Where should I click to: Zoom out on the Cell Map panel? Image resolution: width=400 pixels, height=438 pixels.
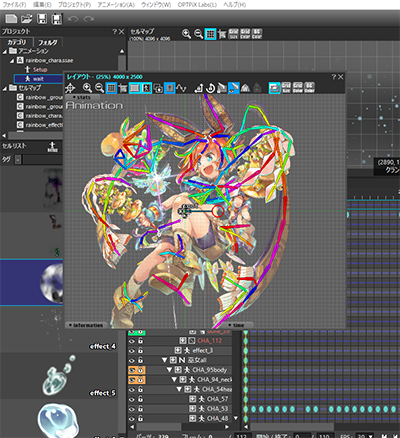coord(199,34)
